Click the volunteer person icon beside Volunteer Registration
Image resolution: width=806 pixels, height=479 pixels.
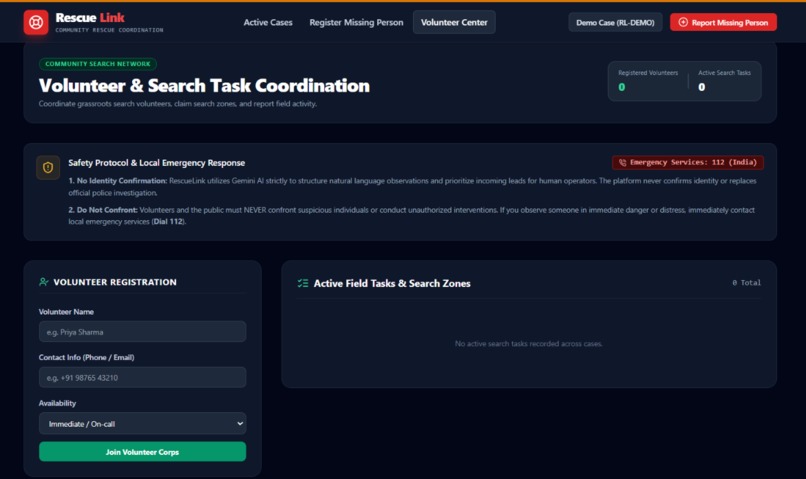44,282
